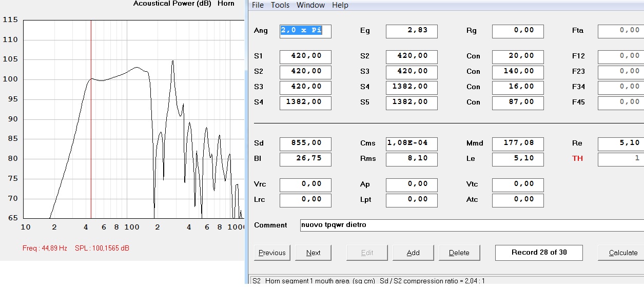This screenshot has height=291, width=644.
Task: Click the Fta input field
Action: 621,31
